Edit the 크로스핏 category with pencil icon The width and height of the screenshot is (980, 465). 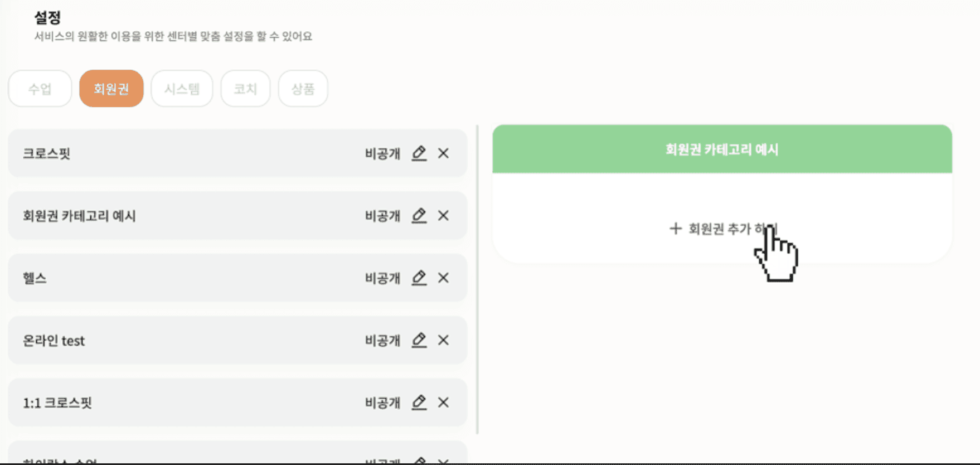tap(419, 153)
